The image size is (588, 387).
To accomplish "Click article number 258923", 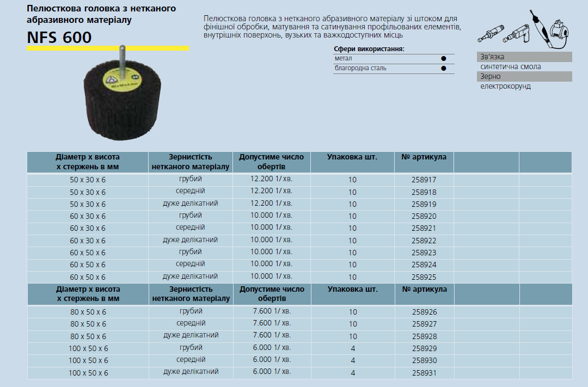I will (x=424, y=253).
